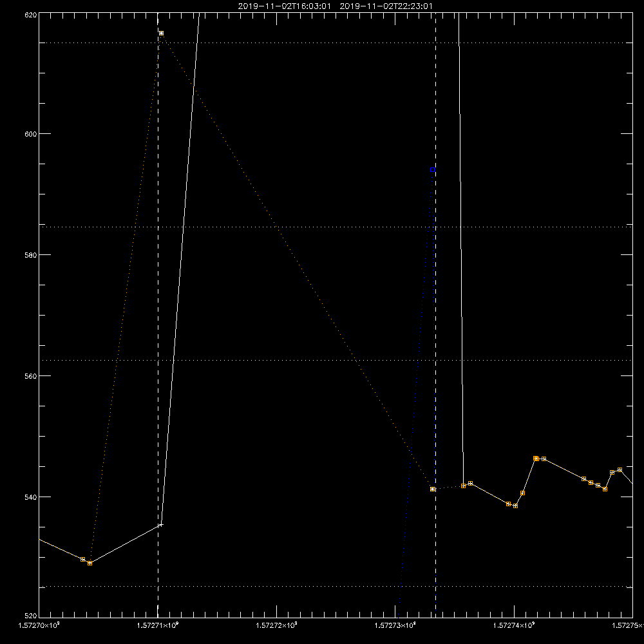
Task: Click the y-axis label 540
Action: pyautogui.click(x=31, y=497)
